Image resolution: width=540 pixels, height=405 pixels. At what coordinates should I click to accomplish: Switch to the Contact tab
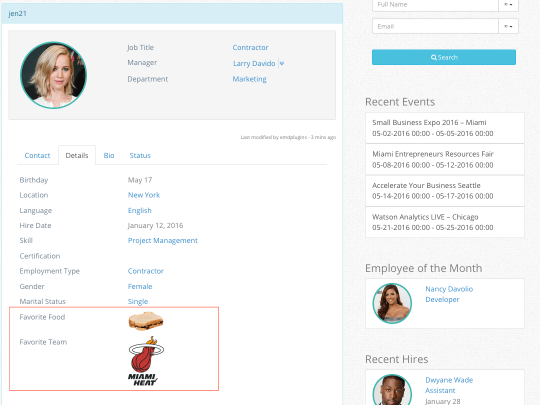coord(37,155)
